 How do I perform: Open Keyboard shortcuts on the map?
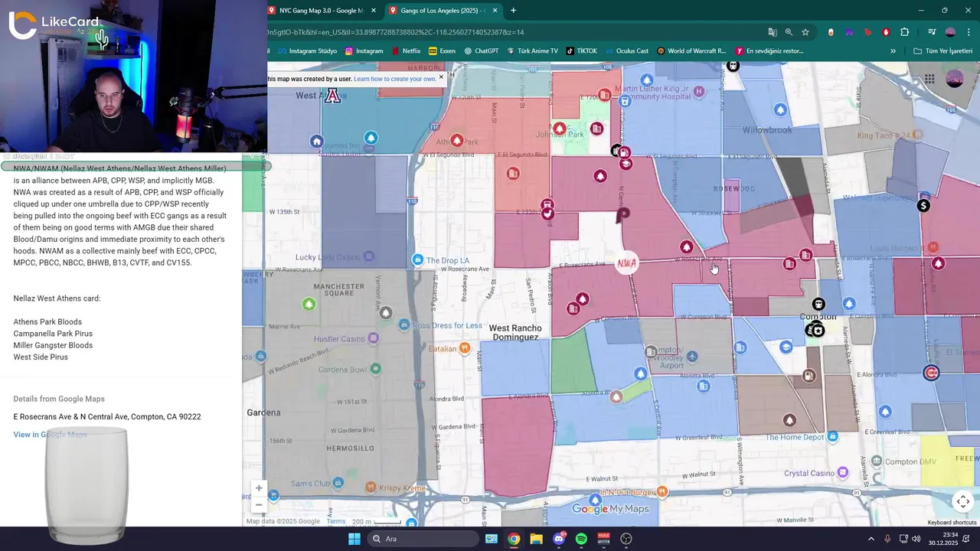point(952,523)
